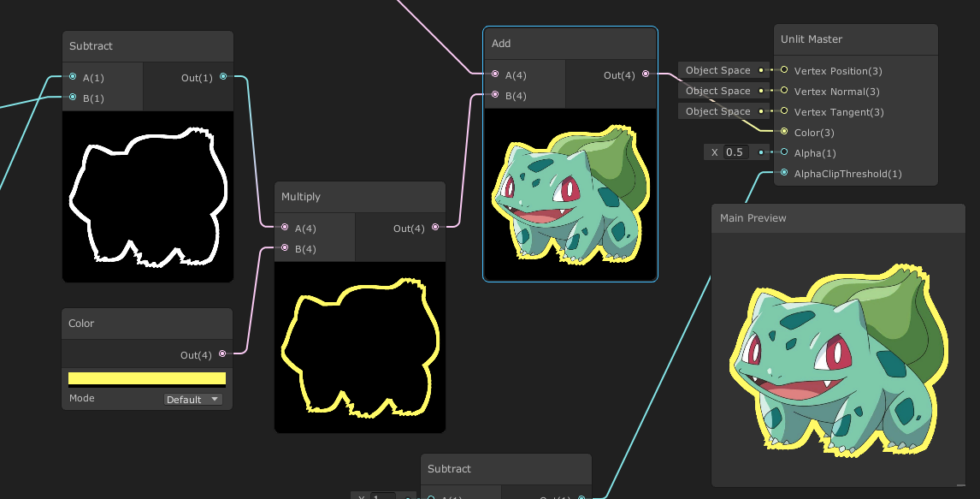The image size is (980, 499).
Task: Click the A(4) input port on the Add node
Action: click(495, 74)
